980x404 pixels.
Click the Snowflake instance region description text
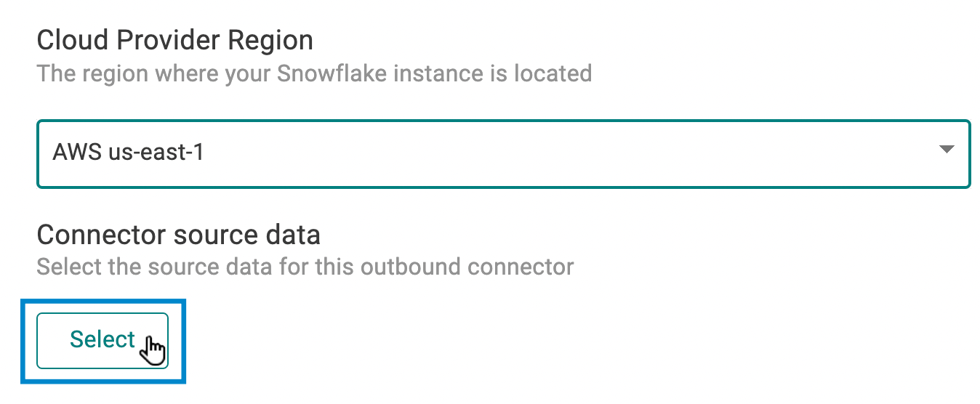pos(314,73)
